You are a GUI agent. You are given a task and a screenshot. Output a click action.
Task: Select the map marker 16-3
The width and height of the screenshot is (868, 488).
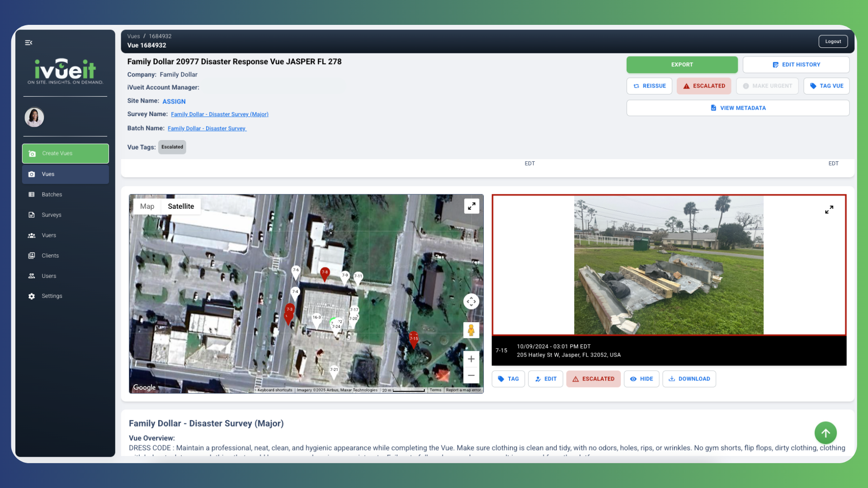pos(316,319)
